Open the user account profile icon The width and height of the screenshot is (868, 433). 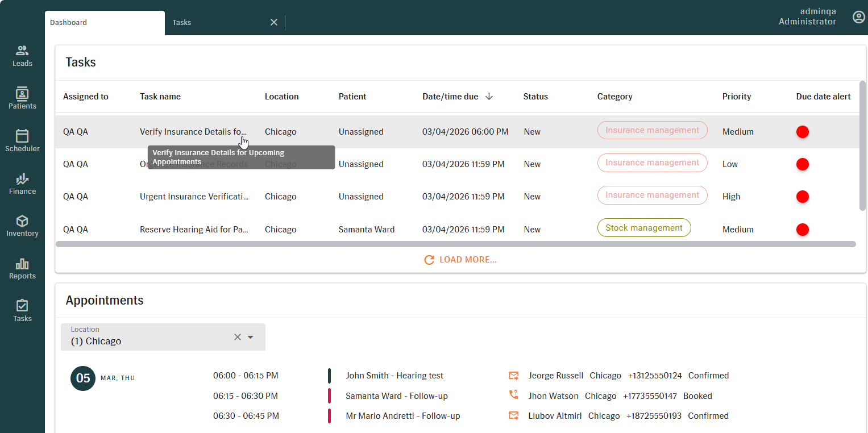tap(858, 17)
